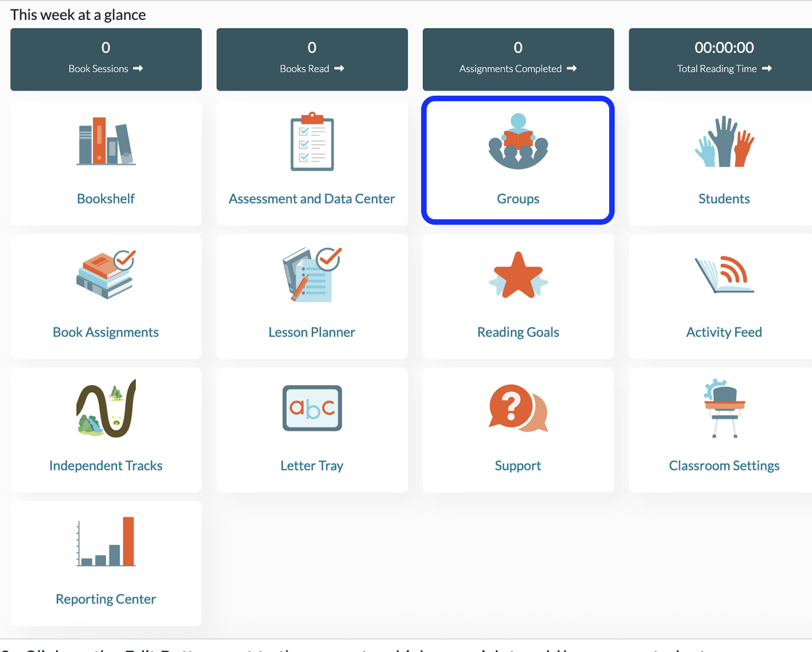This screenshot has height=652, width=812.
Task: Click the arrow next to Books Read
Action: 339,69
